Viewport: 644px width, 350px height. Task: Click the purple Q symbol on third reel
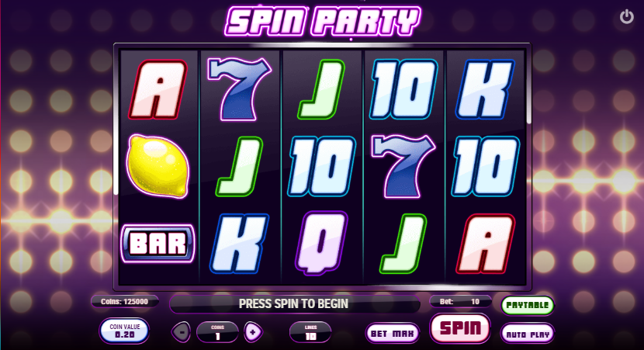321,243
